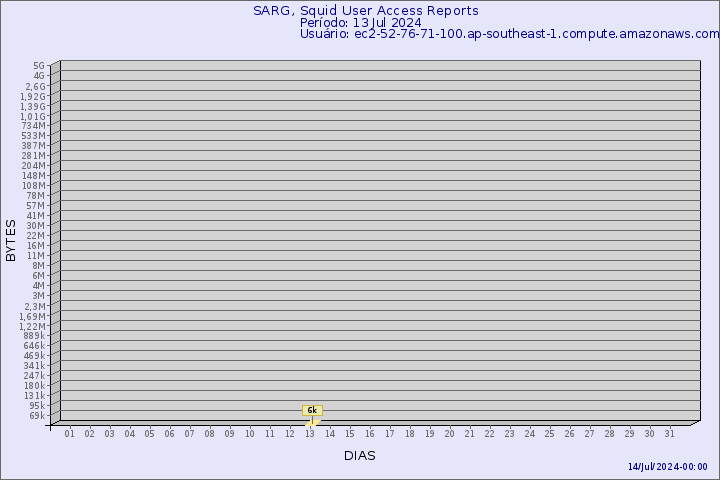
Task: Click the '22M' y-axis value
Action: point(36,236)
